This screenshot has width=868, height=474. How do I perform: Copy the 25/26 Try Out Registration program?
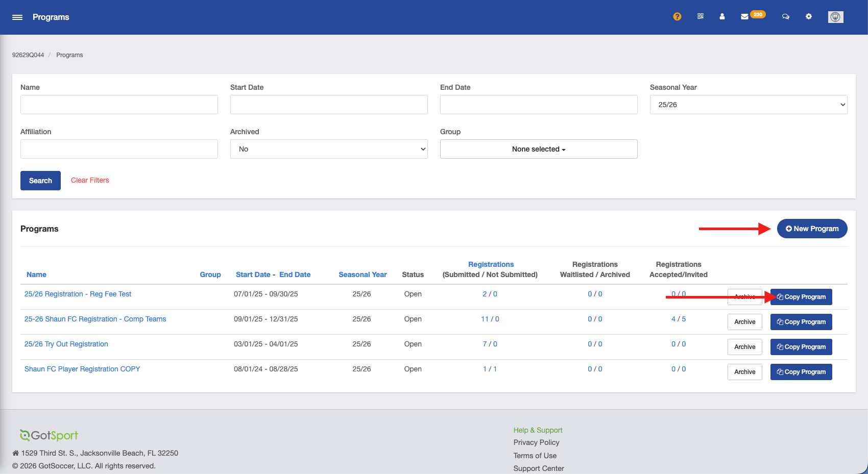(801, 347)
